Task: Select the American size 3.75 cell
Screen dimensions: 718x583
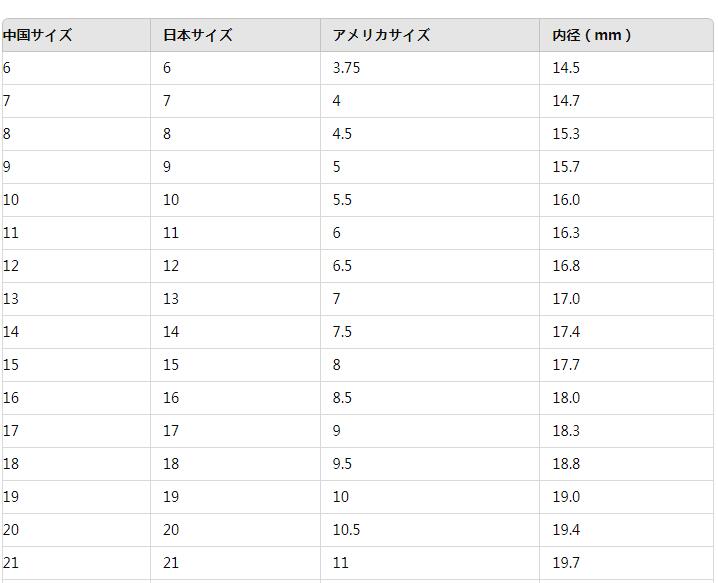Action: [x=346, y=68]
